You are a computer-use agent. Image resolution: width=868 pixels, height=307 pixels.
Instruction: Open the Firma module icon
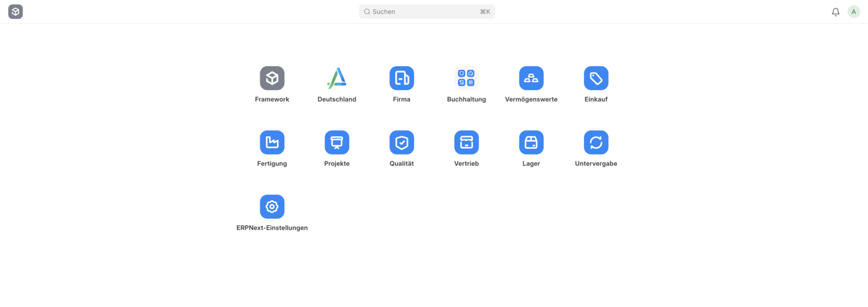pyautogui.click(x=401, y=78)
